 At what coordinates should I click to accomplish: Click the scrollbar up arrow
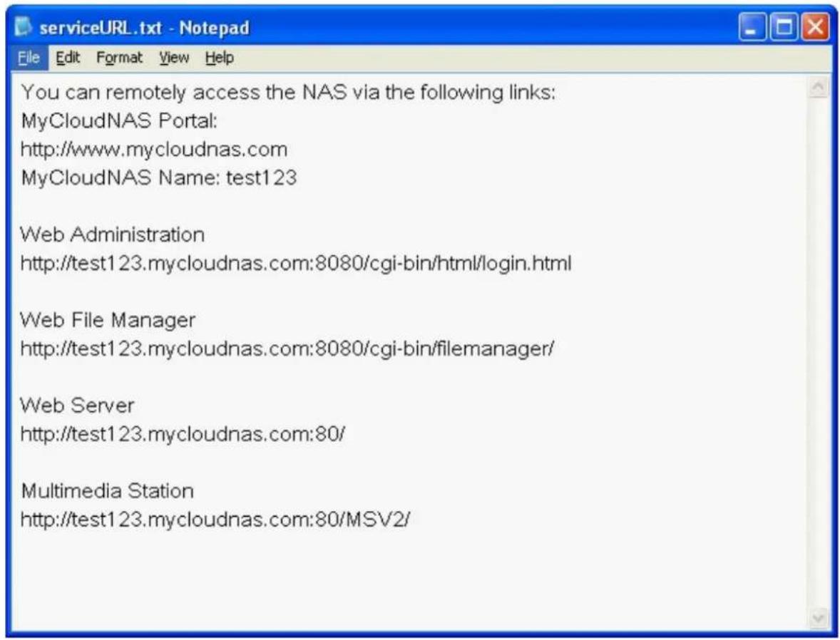(x=818, y=87)
